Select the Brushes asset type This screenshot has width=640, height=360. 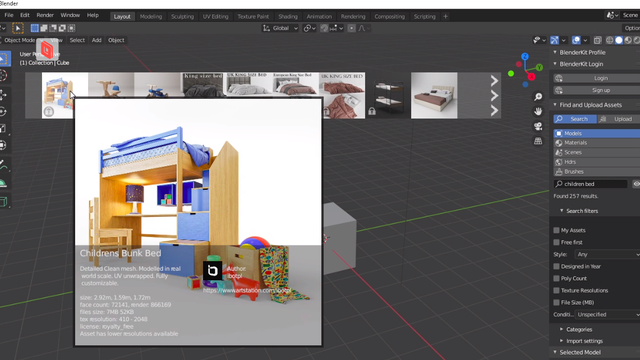click(x=597, y=172)
